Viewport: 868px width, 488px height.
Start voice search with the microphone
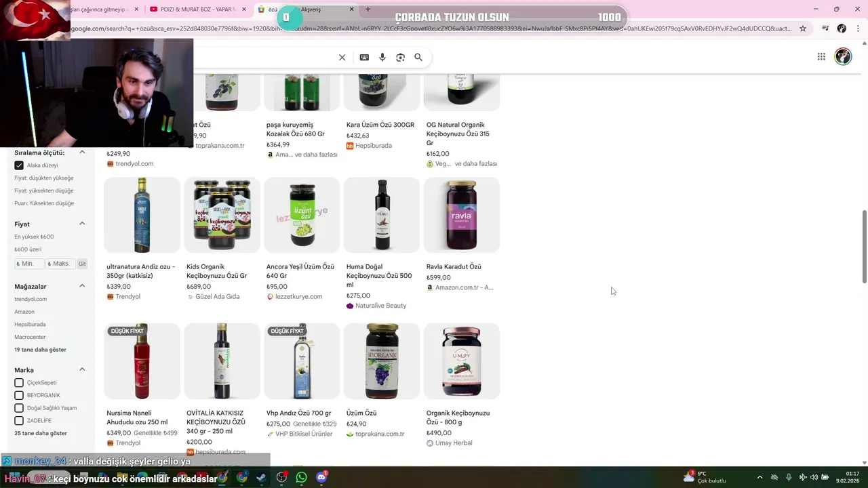pos(382,58)
